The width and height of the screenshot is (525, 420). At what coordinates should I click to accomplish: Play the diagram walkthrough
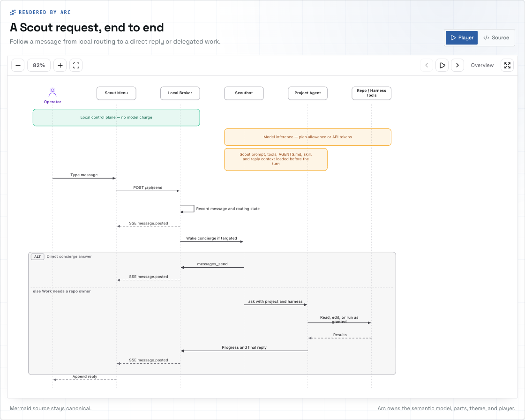[x=442, y=65]
